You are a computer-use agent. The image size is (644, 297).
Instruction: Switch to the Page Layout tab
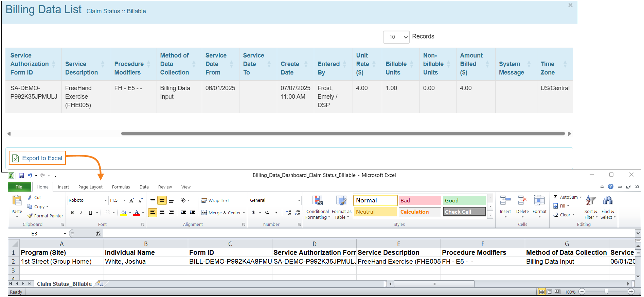coord(90,187)
